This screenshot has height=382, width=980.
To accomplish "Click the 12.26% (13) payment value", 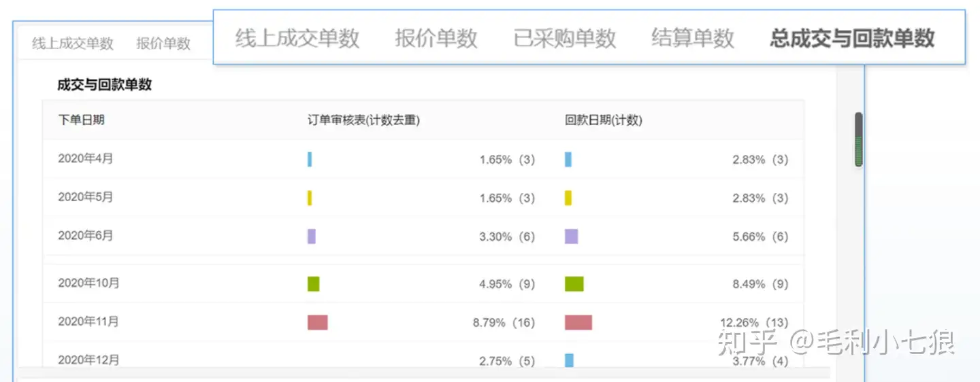I will (754, 323).
